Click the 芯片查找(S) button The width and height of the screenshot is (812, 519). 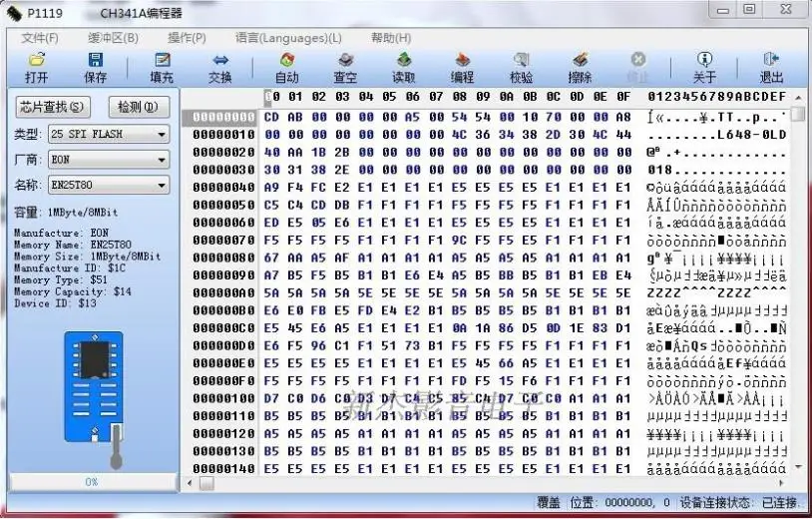[x=53, y=107]
